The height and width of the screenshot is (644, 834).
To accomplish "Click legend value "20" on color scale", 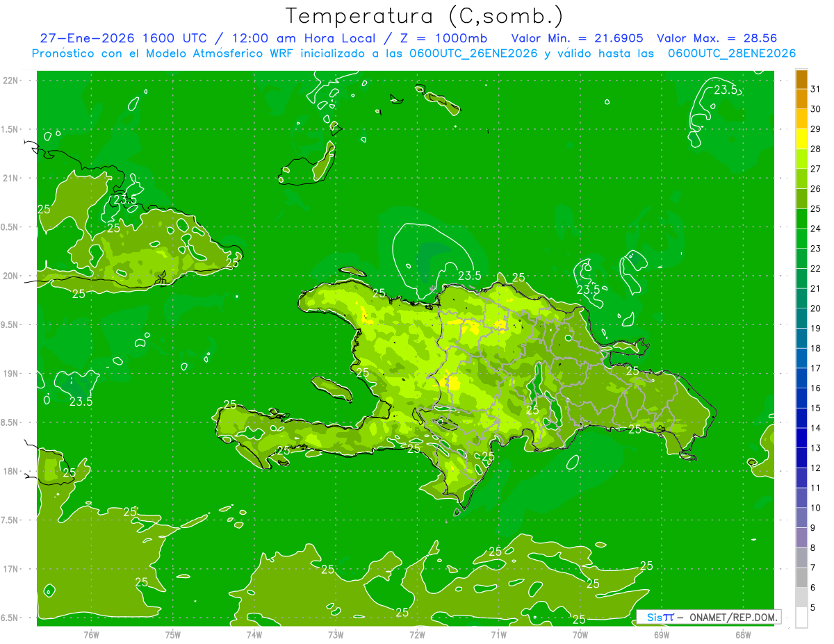I will point(815,308).
